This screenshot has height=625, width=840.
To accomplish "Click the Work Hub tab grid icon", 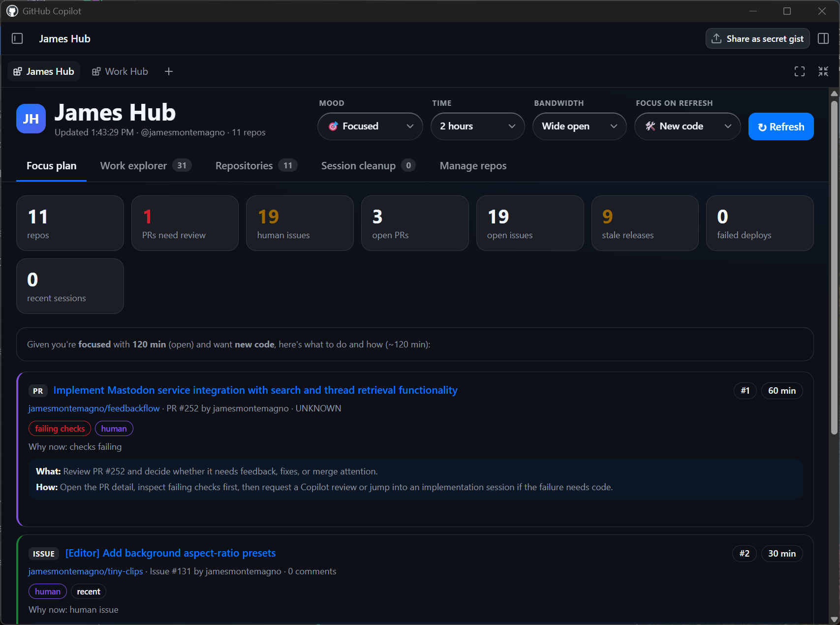I will [x=96, y=71].
